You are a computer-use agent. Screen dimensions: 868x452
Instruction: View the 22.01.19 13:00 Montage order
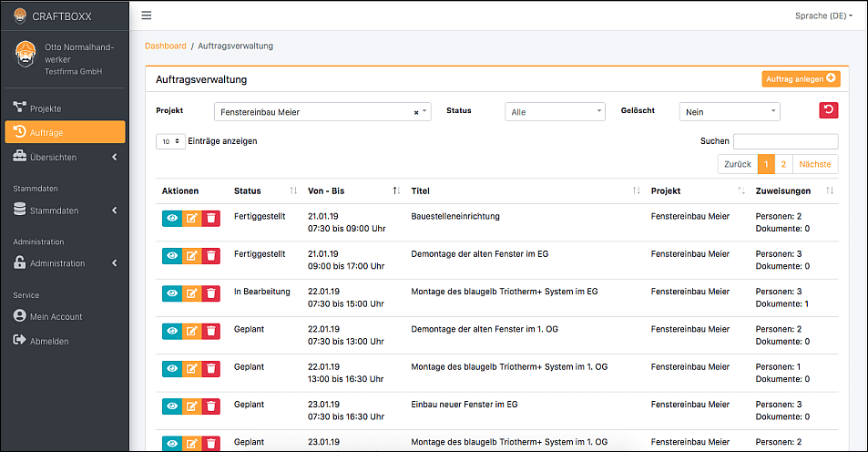tap(172, 369)
